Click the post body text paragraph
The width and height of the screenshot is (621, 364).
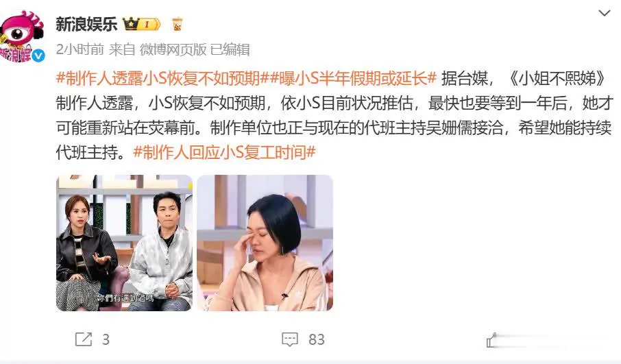[x=334, y=115]
